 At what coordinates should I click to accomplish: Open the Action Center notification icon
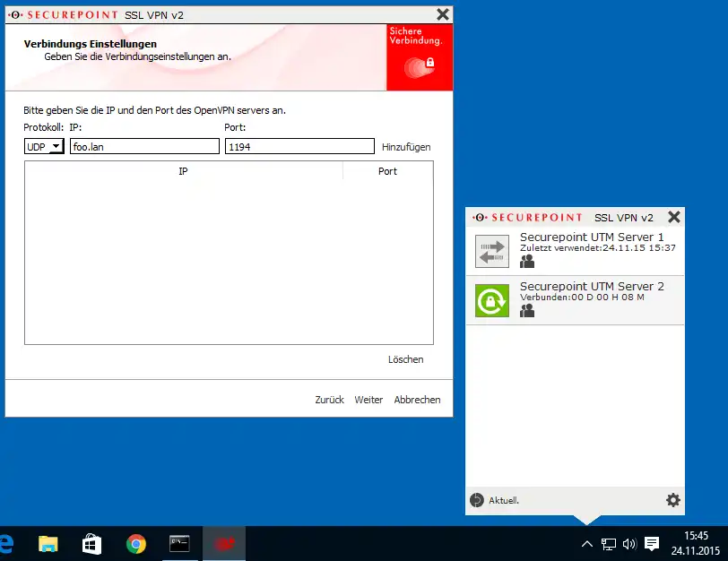(x=652, y=544)
